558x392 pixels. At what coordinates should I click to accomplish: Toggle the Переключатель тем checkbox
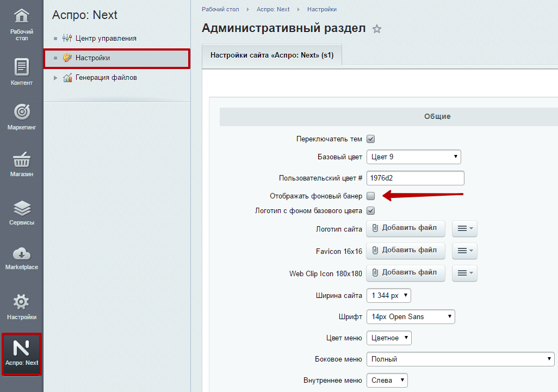pyautogui.click(x=371, y=139)
